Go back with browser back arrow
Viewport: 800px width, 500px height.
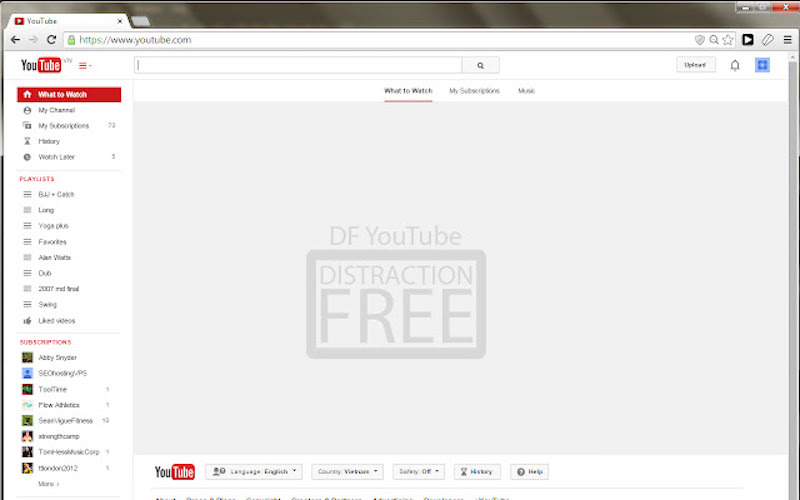[15, 40]
